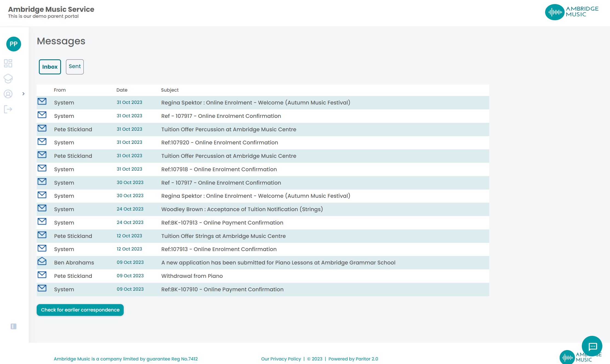Open envelope icon for Ref:BK-107913 payment message
Viewport: 610px width, 364px height.
pyautogui.click(x=42, y=222)
